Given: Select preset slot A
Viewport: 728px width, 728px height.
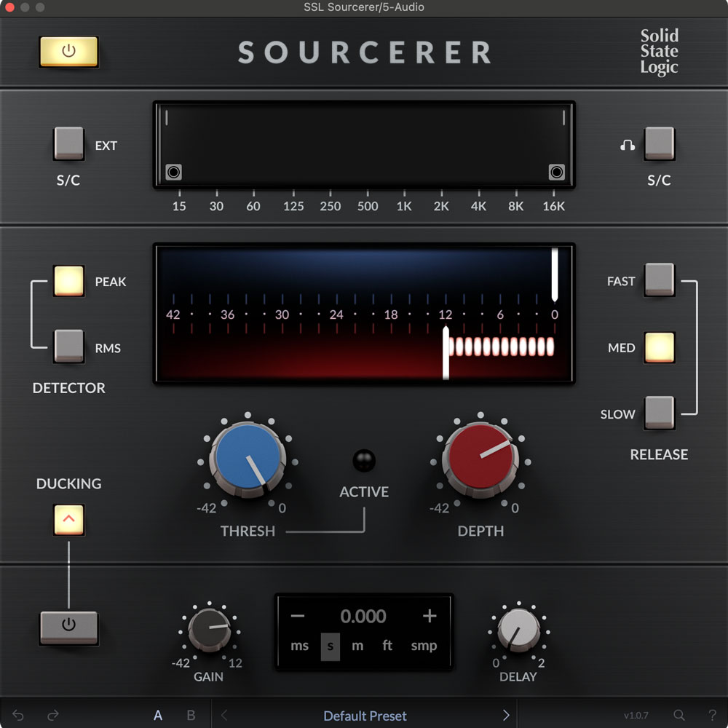Looking at the screenshot, I should 158,715.
